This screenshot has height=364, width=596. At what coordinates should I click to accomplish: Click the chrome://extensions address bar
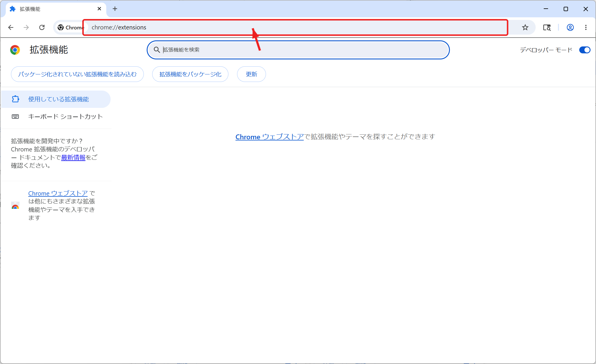click(x=295, y=27)
